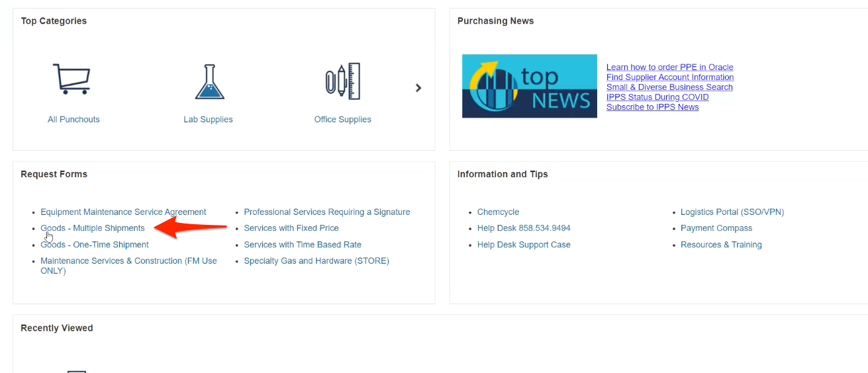
Task: Open the Payment Compass link
Action: (x=716, y=228)
